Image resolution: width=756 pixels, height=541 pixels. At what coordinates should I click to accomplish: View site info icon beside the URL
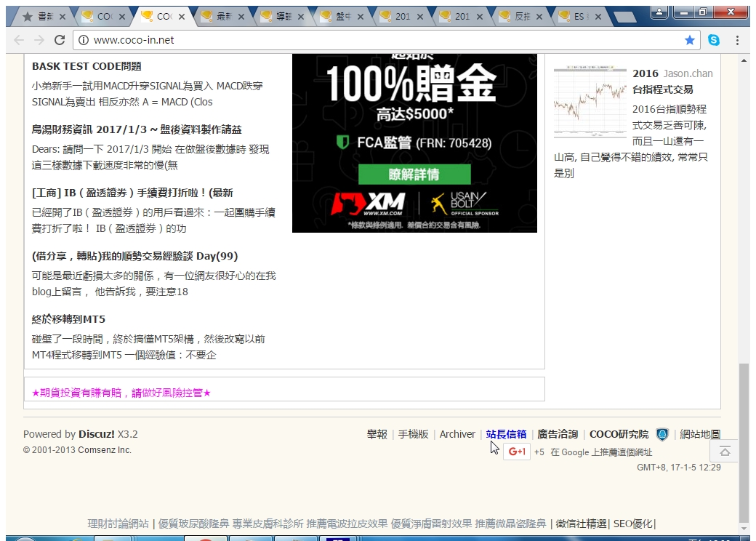point(84,40)
